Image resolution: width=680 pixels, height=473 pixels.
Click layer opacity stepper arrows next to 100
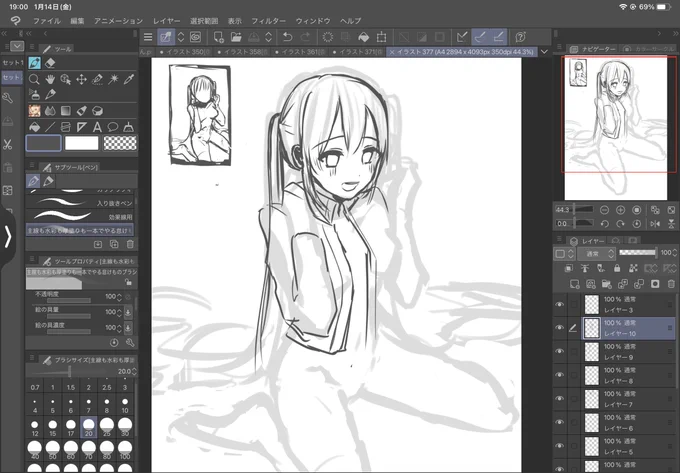point(676,252)
